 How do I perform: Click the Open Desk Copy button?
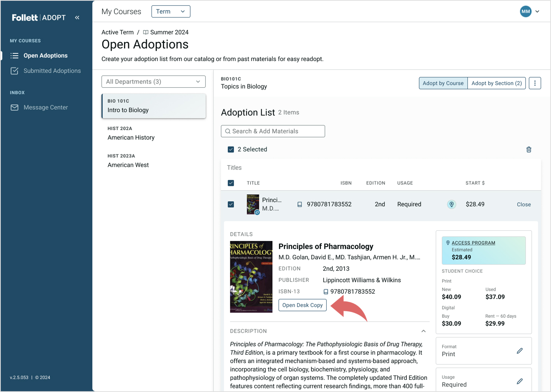(302, 305)
